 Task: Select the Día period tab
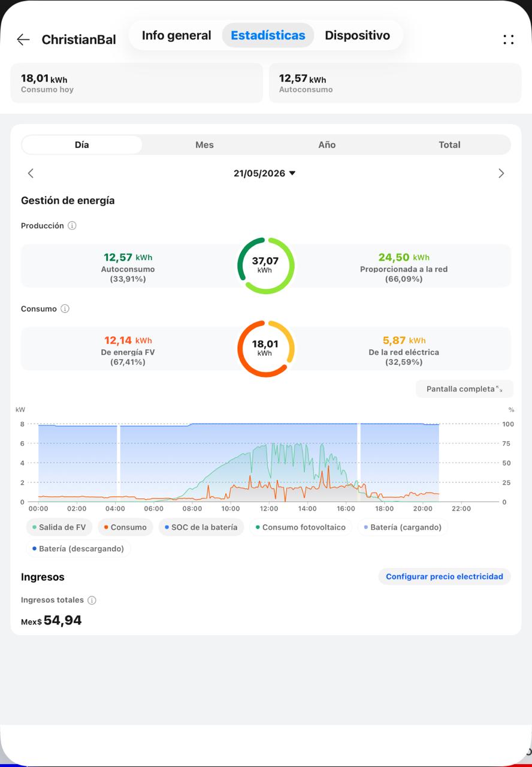[x=82, y=145]
